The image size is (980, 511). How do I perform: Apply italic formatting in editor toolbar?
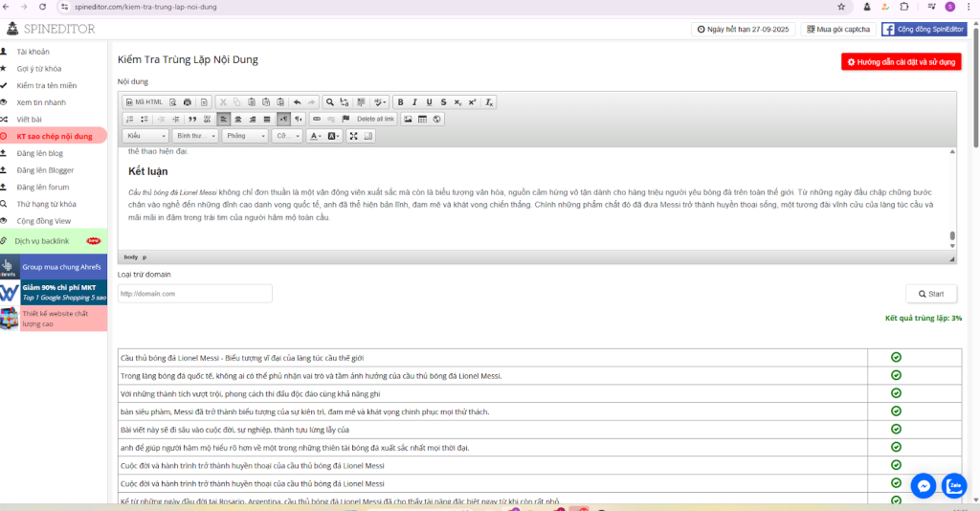click(x=414, y=102)
